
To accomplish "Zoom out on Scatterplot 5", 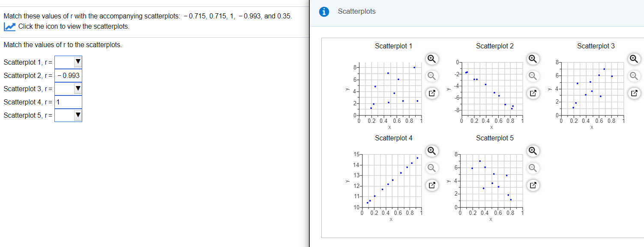I will [533, 168].
